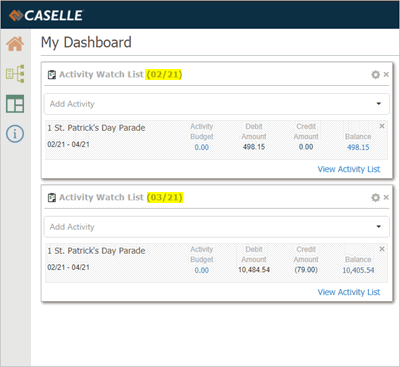Open the 10,405.54 balance link
The width and height of the screenshot is (400, 367).
tap(358, 270)
